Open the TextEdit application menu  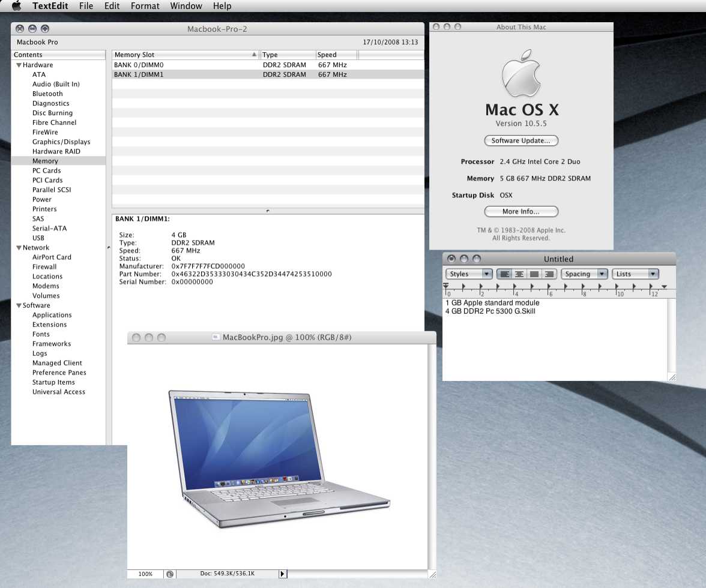(x=50, y=6)
